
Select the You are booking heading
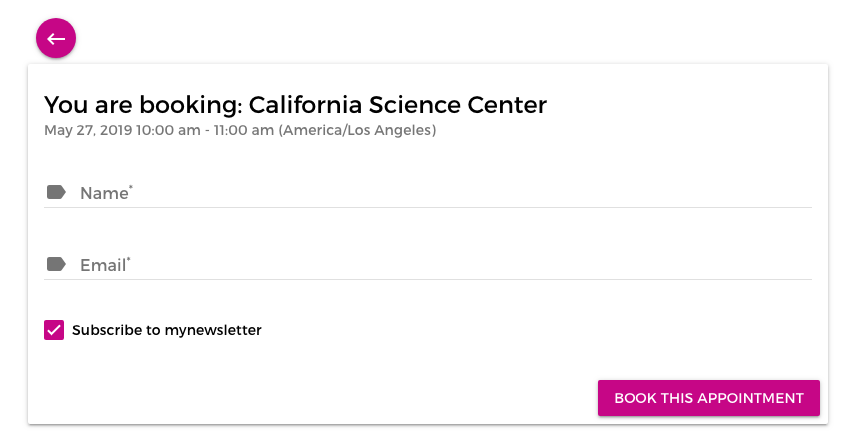(295, 105)
